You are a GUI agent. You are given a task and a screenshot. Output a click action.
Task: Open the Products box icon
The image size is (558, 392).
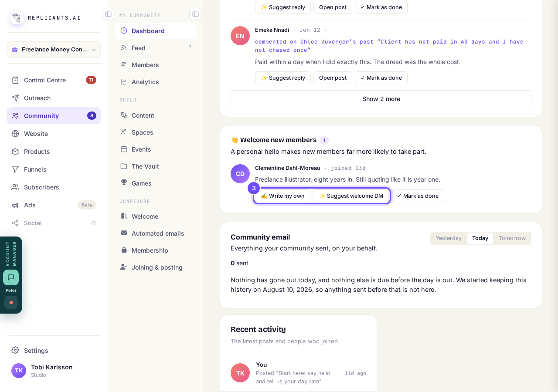(x=15, y=152)
